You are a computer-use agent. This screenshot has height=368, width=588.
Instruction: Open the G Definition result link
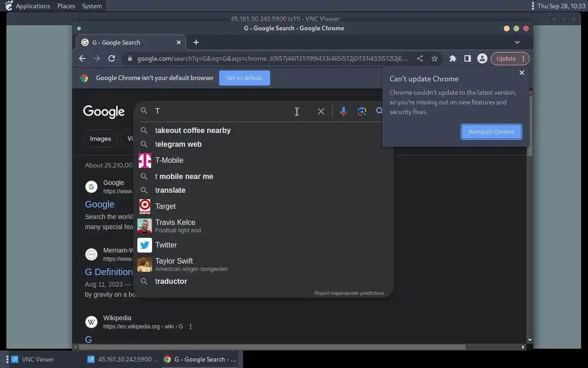(x=109, y=272)
